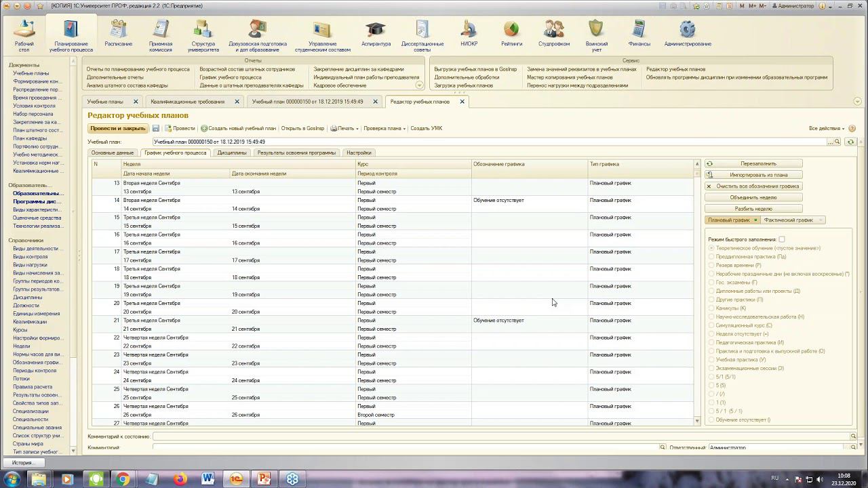Select Резерв времени (Р) radio option

[711, 265]
